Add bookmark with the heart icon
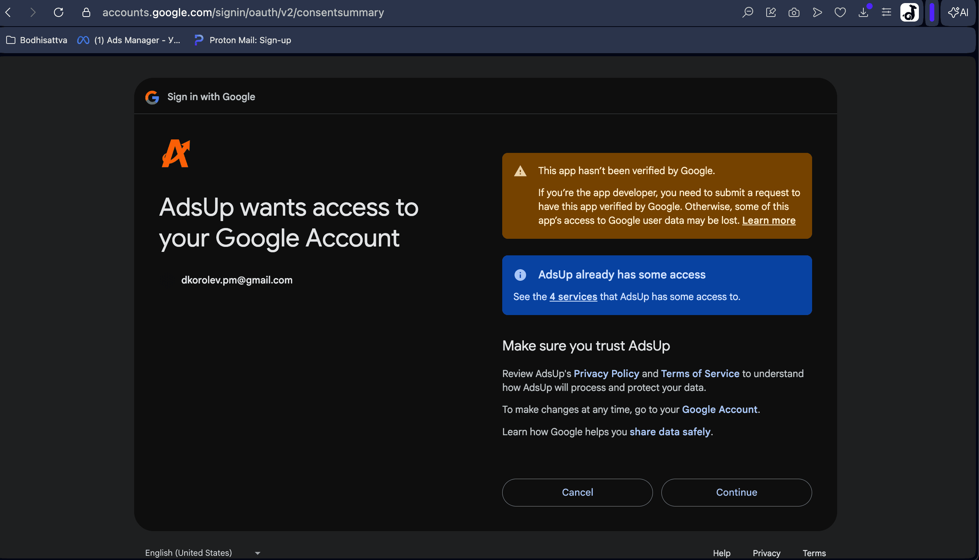The image size is (979, 560). pyautogui.click(x=840, y=12)
